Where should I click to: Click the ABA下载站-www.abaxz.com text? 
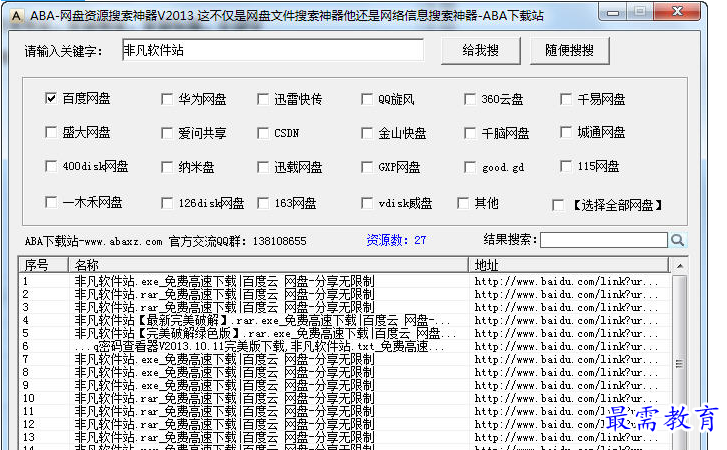click(x=94, y=241)
